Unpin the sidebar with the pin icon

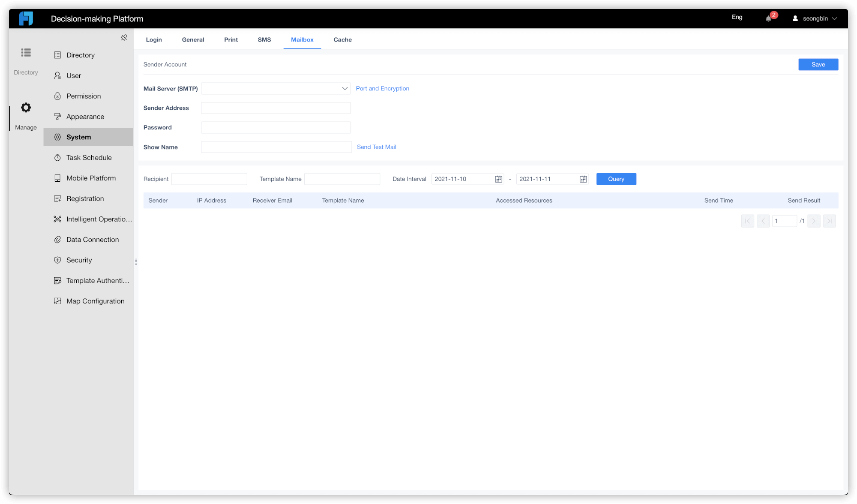point(124,38)
